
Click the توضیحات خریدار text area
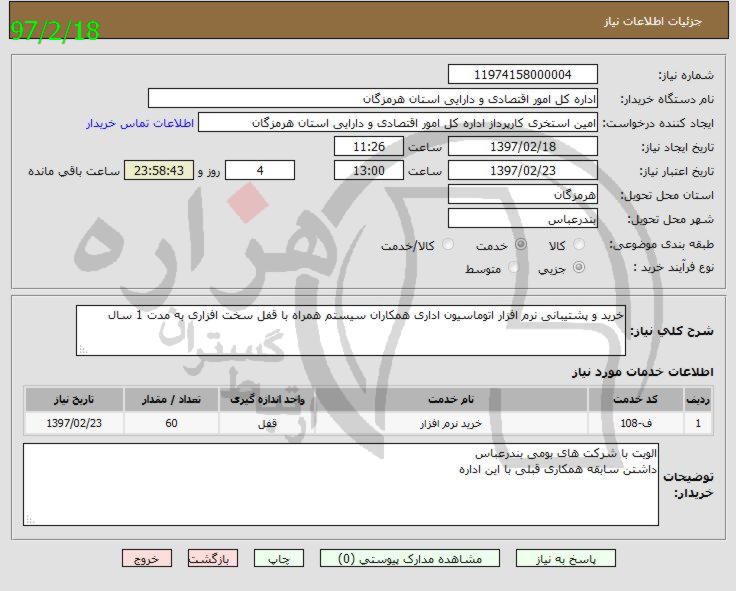[341, 484]
